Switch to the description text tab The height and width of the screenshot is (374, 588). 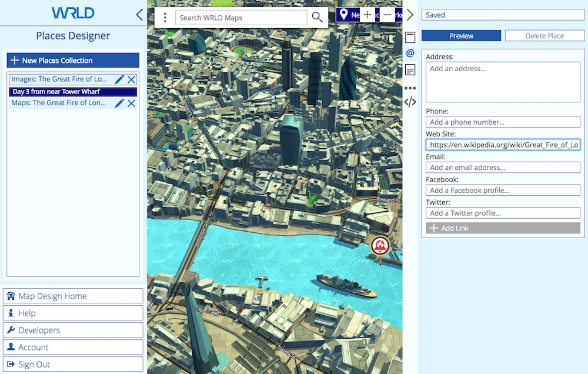(410, 71)
